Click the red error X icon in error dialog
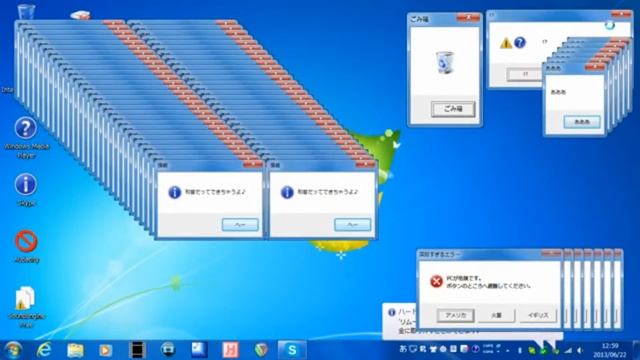 pos(436,281)
